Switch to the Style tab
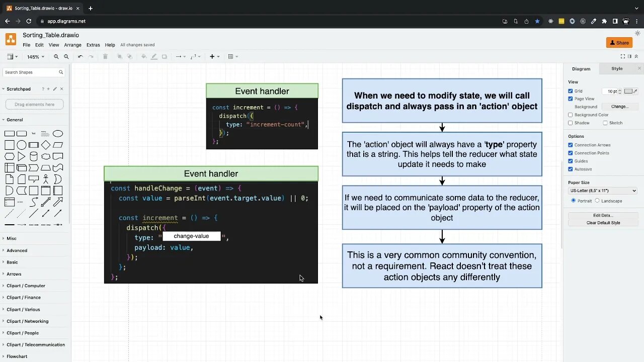This screenshot has height=362, width=644. (617, 69)
